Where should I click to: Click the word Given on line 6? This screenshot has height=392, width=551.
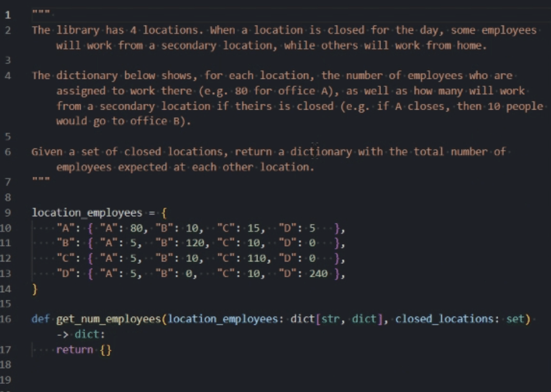pos(47,153)
